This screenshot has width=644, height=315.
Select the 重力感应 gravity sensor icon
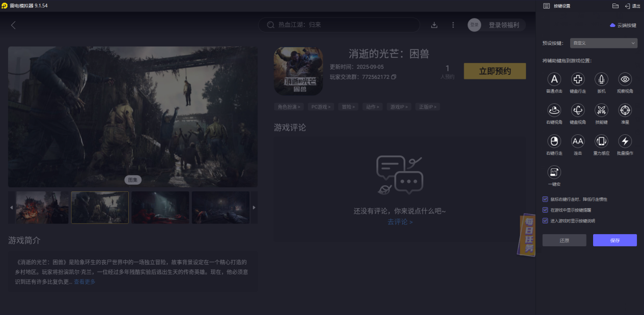[601, 141]
